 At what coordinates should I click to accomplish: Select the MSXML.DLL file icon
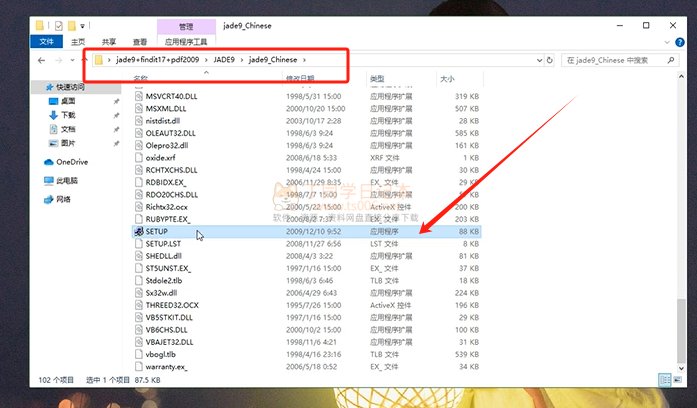point(139,109)
